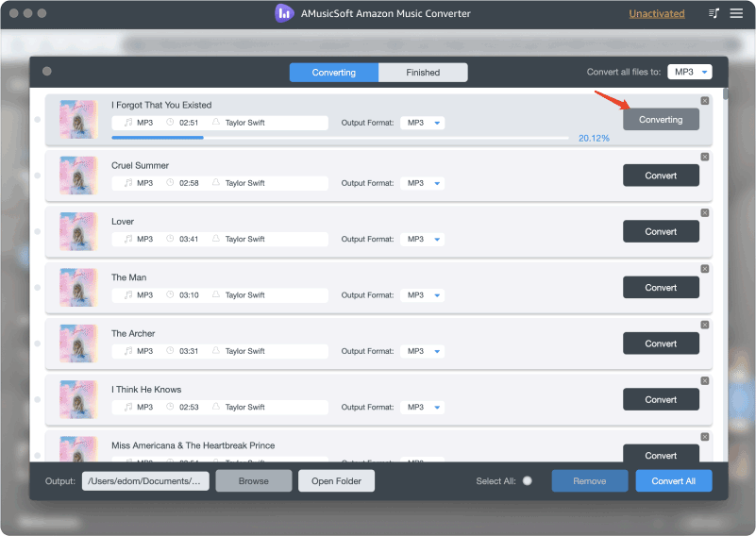This screenshot has width=756, height=536.
Task: Click the Convert All button
Action: coord(674,481)
